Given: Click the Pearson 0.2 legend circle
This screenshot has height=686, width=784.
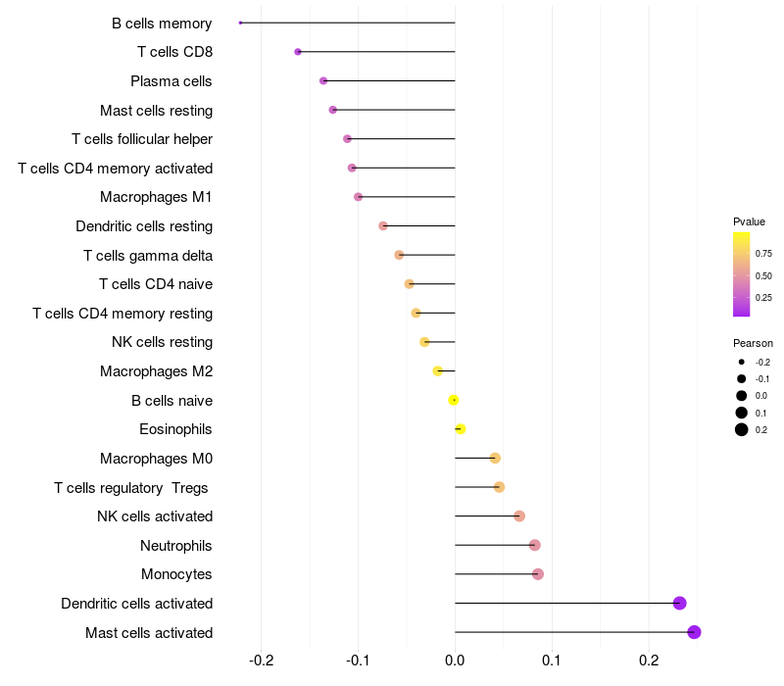Looking at the screenshot, I should click(742, 429).
